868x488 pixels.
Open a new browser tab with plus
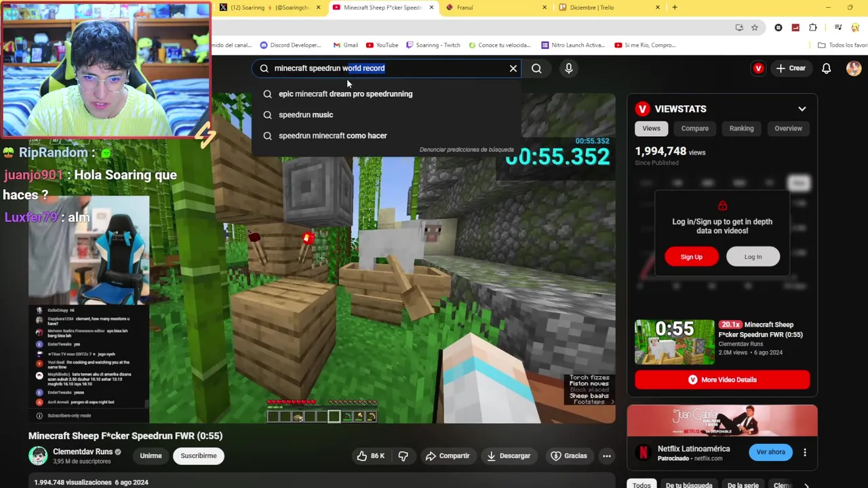coord(674,7)
